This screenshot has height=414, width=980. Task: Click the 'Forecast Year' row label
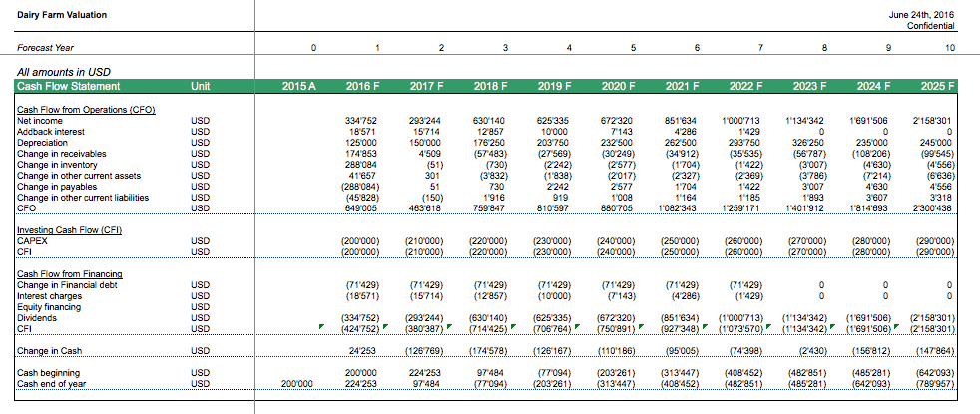pos(46,48)
